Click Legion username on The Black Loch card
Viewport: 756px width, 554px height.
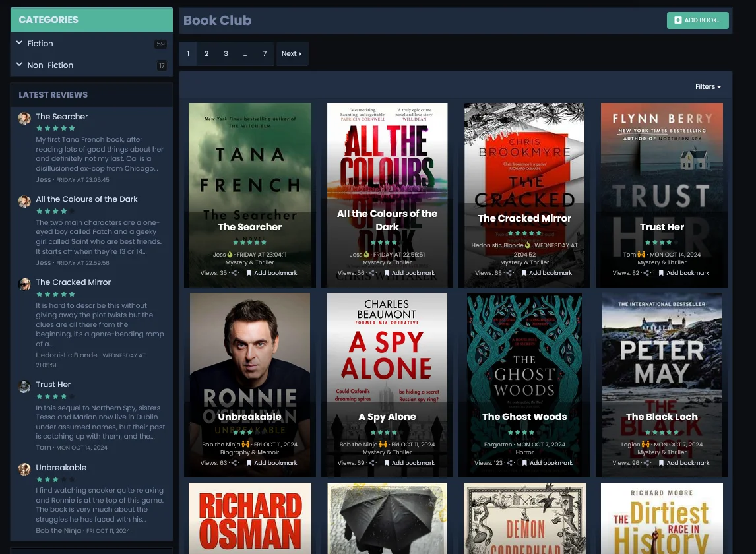pyautogui.click(x=631, y=445)
